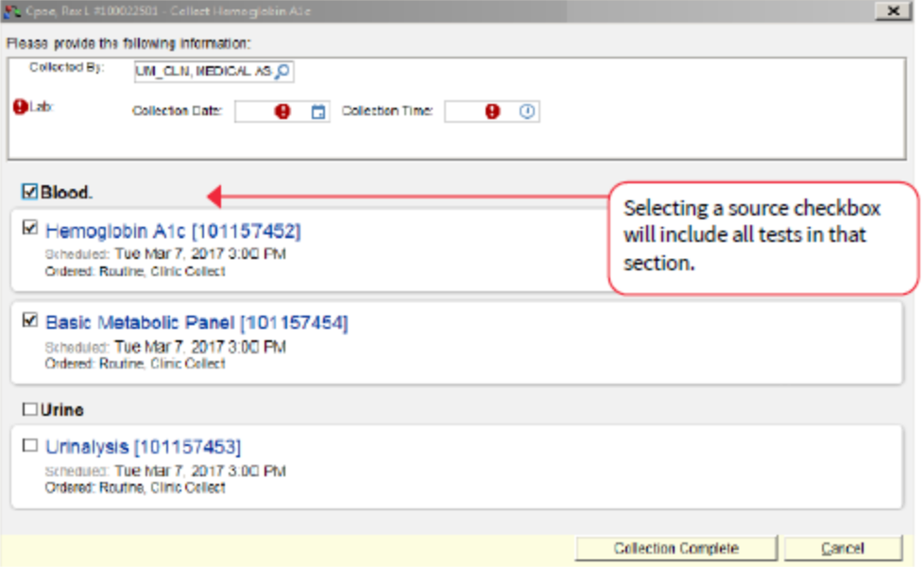This screenshot has width=924, height=567.
Task: Open the Hemoglobin A1c [101157452] link
Action: [x=173, y=231]
